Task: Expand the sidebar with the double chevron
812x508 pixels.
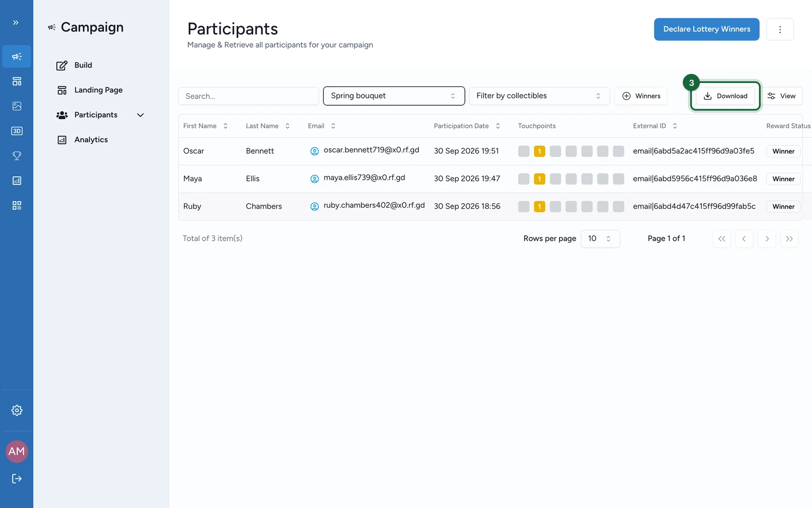Action: 16,22
